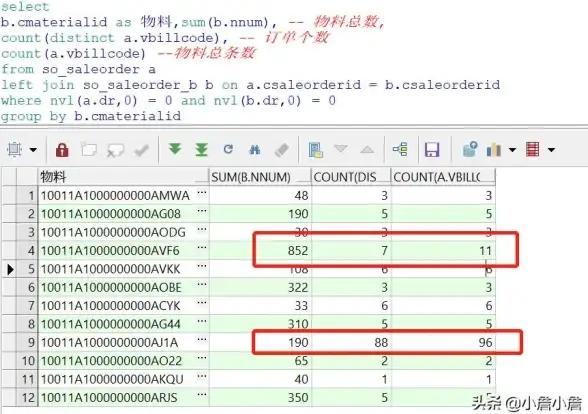Open find with binoculars icon
The image size is (588, 414).
pyautogui.click(x=255, y=150)
